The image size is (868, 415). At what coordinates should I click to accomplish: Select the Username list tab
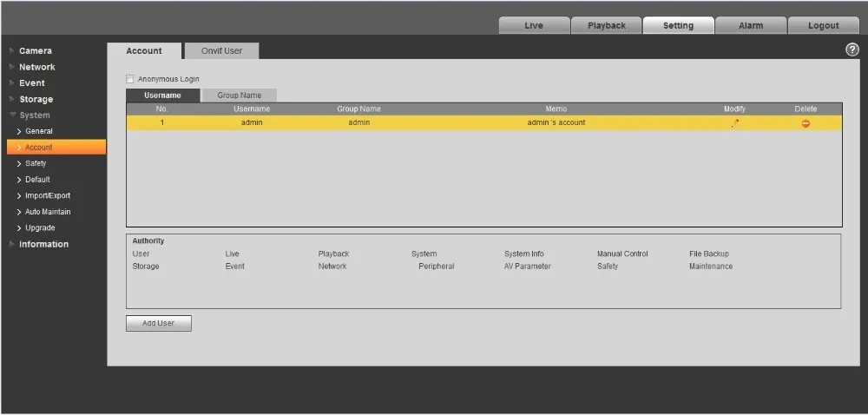[163, 96]
